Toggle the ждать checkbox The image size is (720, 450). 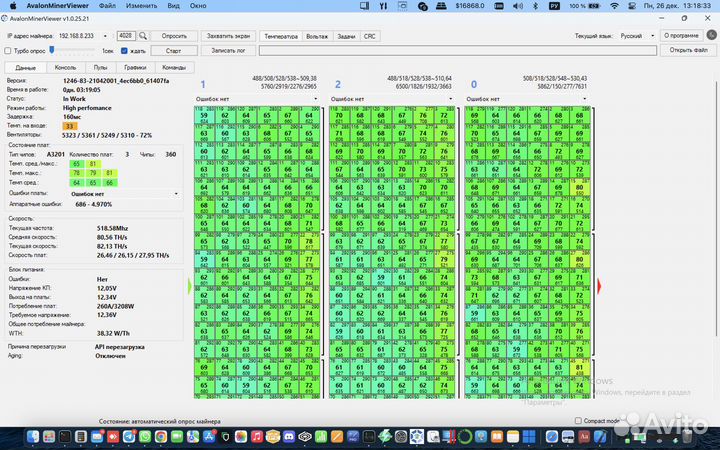(x=126, y=49)
